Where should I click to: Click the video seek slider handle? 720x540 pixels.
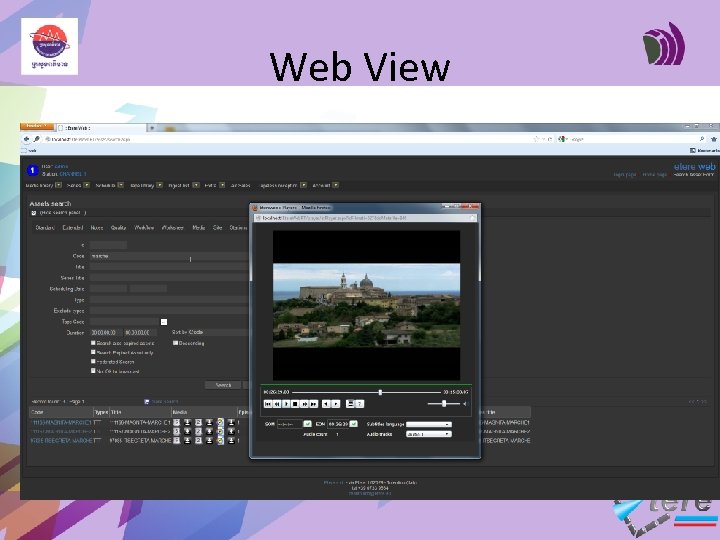(x=380, y=392)
